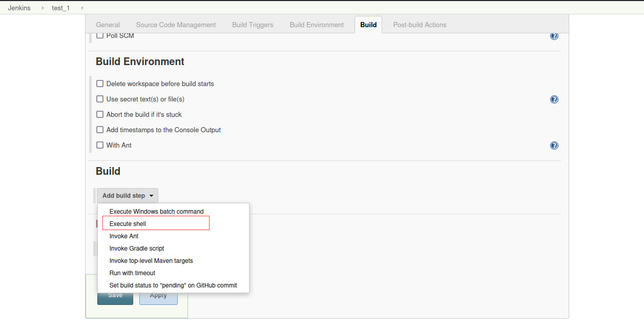Select the Run with timeout menu entry

[132, 273]
